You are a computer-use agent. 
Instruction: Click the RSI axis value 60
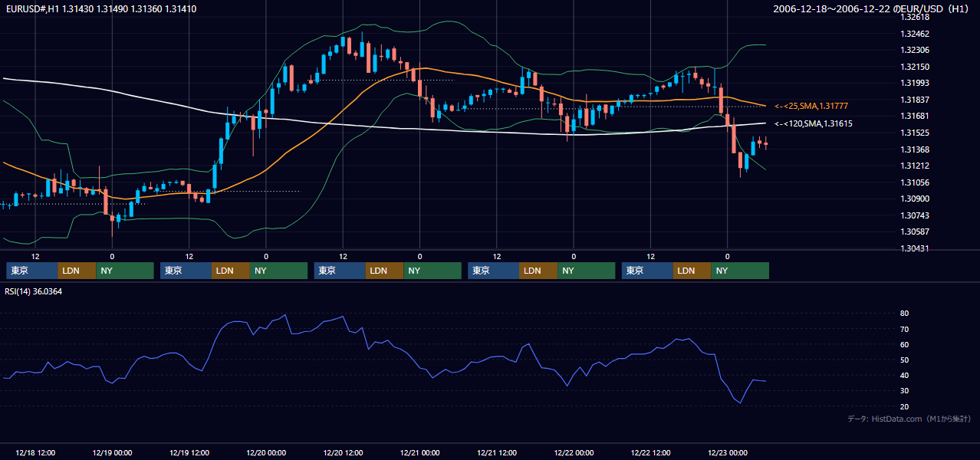tap(905, 344)
